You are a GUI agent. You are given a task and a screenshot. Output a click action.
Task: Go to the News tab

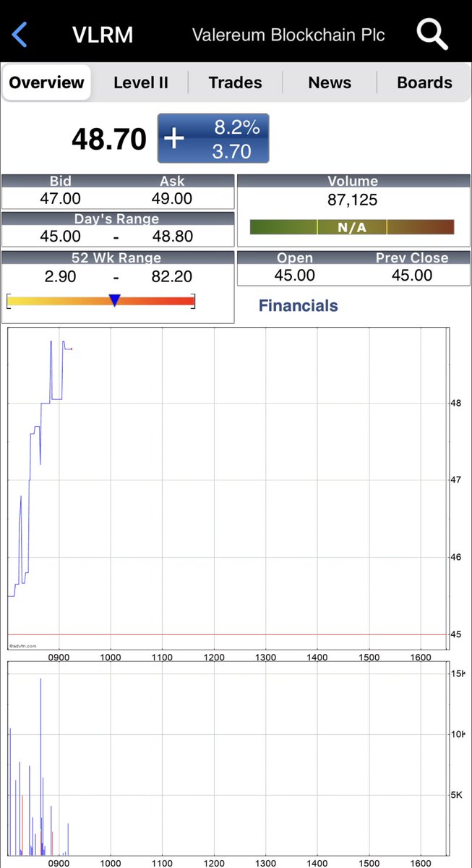click(330, 82)
